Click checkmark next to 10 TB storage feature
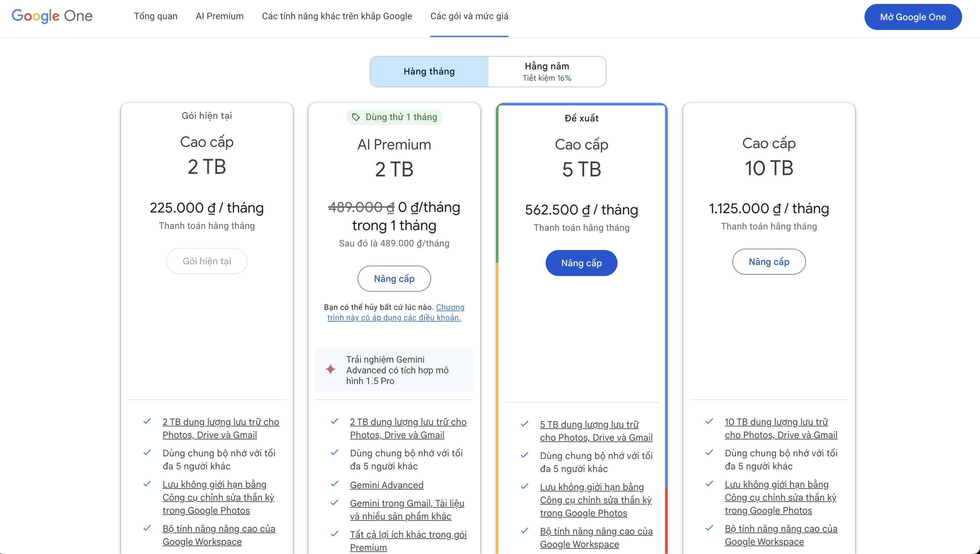 [709, 421]
